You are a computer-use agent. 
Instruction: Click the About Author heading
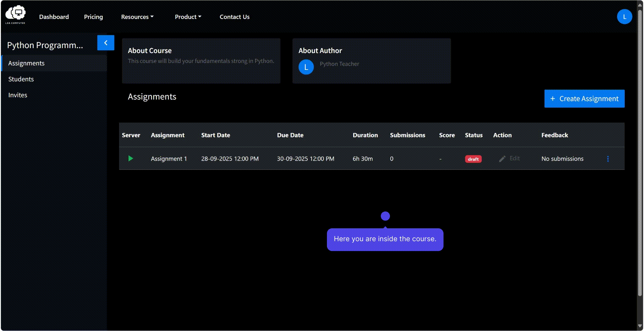coord(320,51)
